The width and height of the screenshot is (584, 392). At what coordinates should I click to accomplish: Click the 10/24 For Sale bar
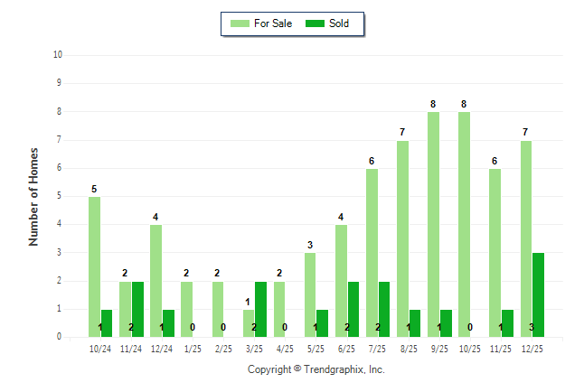pyautogui.click(x=94, y=266)
